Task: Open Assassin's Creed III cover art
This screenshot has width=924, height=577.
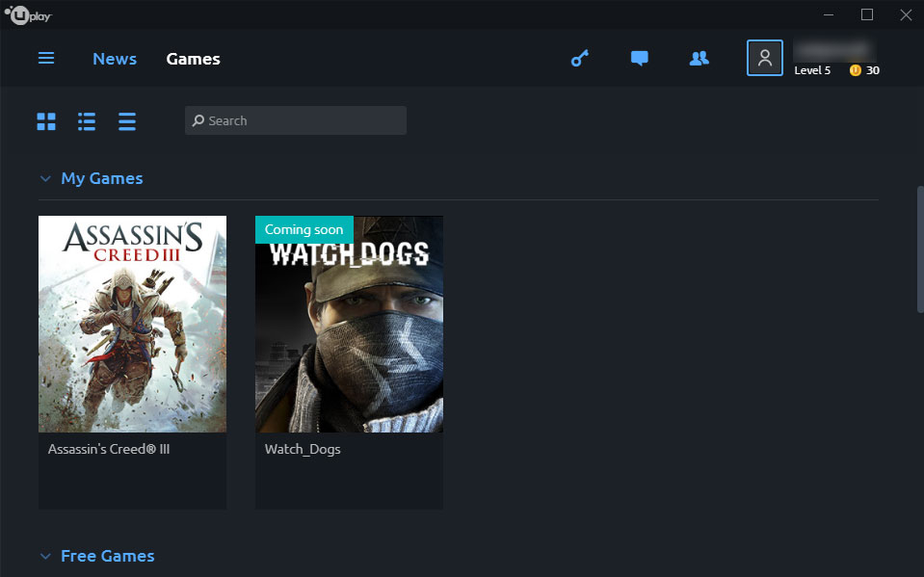Action: [133, 325]
